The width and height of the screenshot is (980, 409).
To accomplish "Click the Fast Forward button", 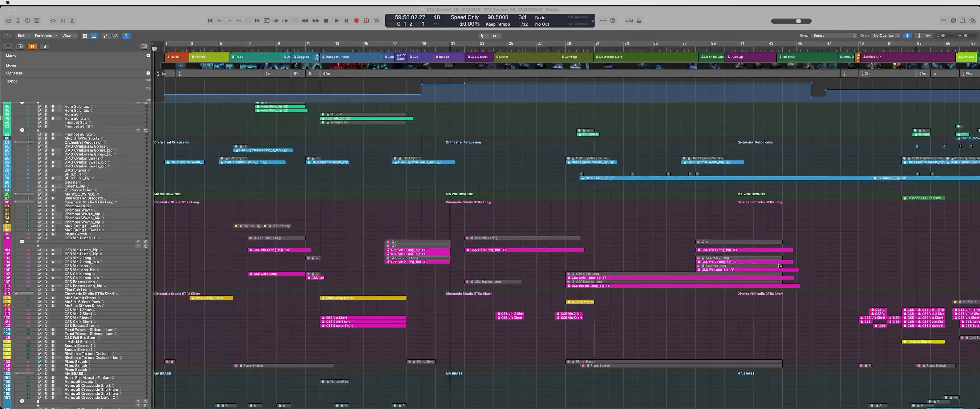I will [x=315, y=20].
